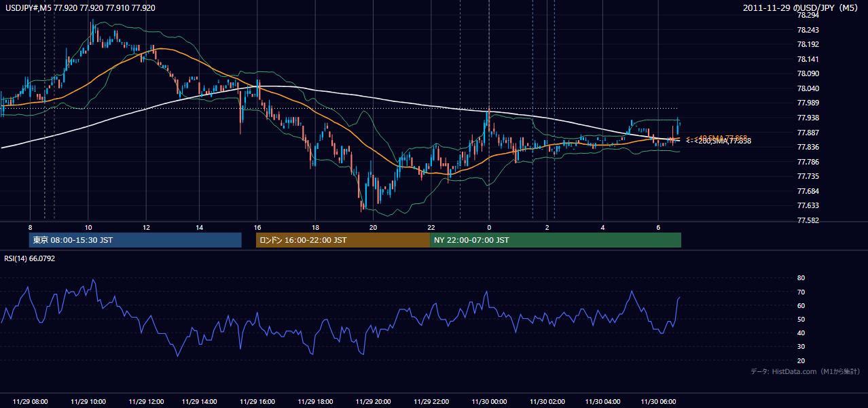The height and width of the screenshot is (408, 868).
Task: Click hour label 14 below price chart
Action: pyautogui.click(x=200, y=226)
